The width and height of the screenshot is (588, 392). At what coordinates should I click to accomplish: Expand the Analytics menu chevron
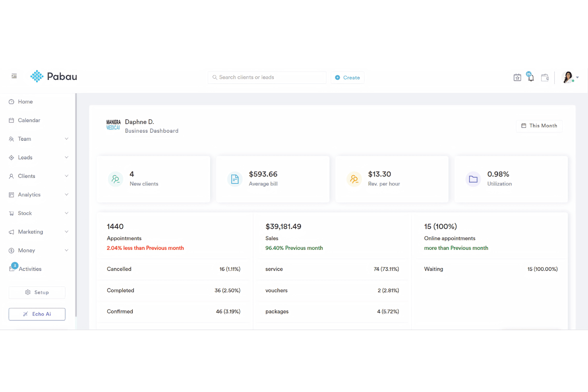pos(67,195)
